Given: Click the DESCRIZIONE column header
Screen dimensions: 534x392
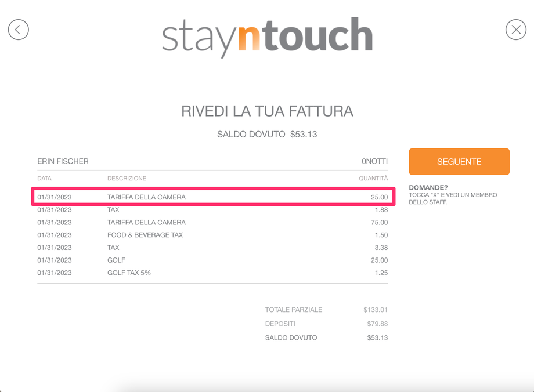Looking at the screenshot, I should coord(127,178).
